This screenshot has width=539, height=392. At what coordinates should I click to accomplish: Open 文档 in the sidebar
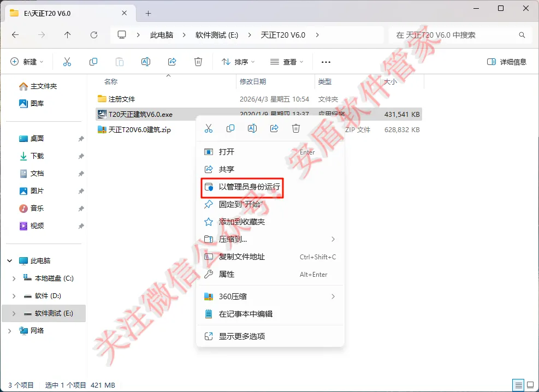[x=32, y=174]
